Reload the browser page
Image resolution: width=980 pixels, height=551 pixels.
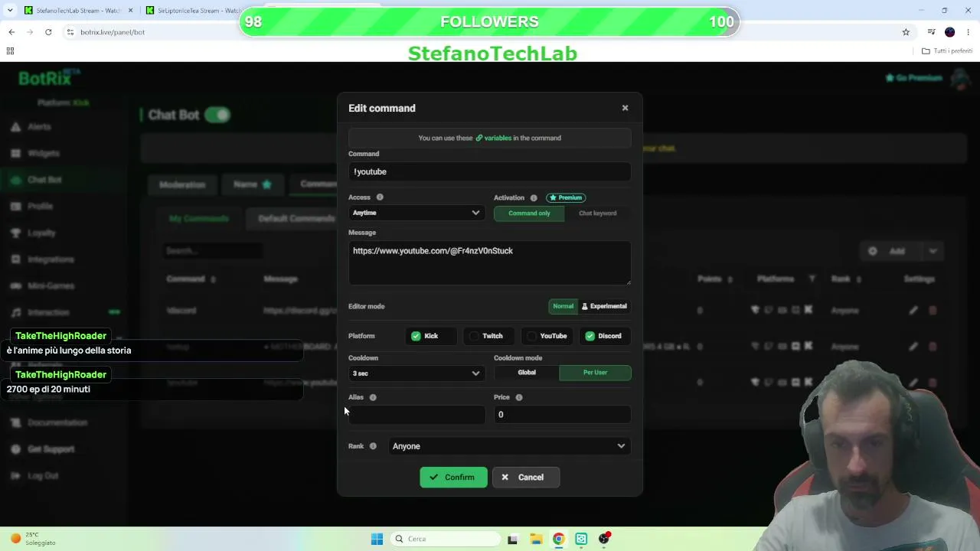[x=48, y=32]
